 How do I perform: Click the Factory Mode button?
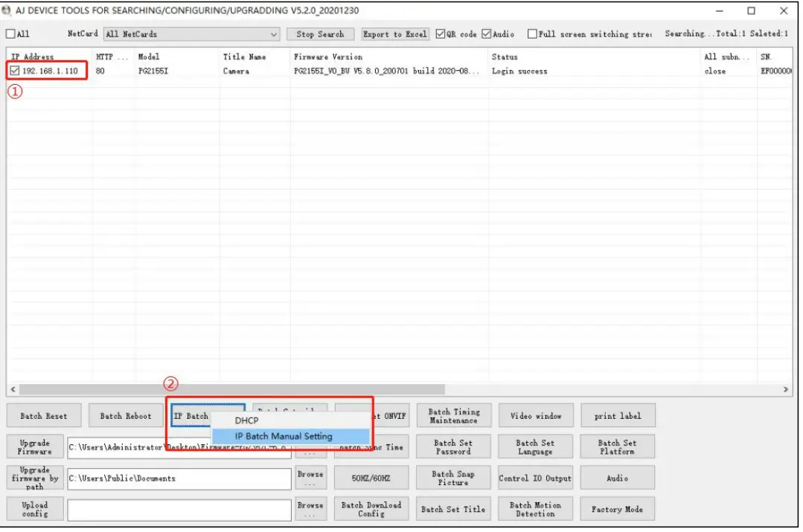[x=618, y=509]
